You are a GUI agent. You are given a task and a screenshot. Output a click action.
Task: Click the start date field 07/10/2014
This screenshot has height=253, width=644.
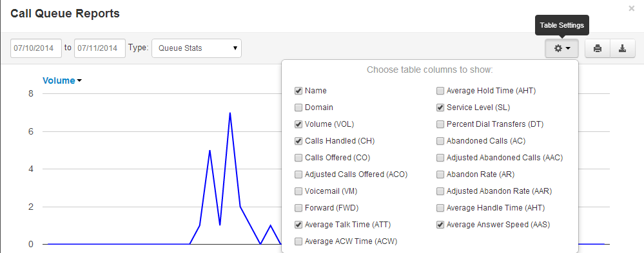coord(35,48)
